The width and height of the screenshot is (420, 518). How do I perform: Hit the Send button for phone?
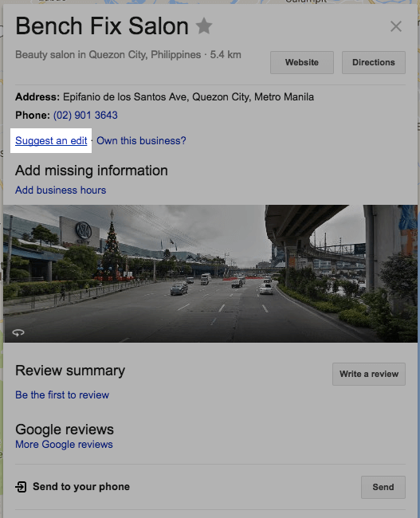[383, 487]
